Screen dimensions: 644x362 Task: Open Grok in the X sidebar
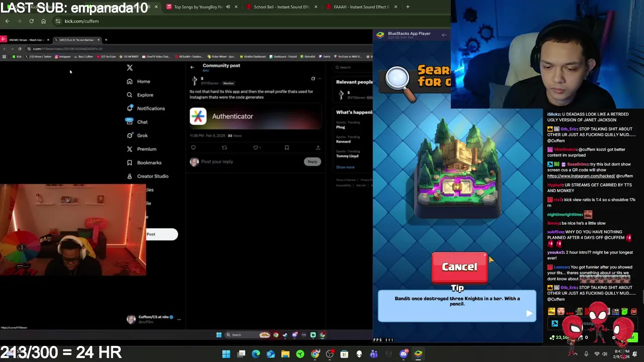137,136
